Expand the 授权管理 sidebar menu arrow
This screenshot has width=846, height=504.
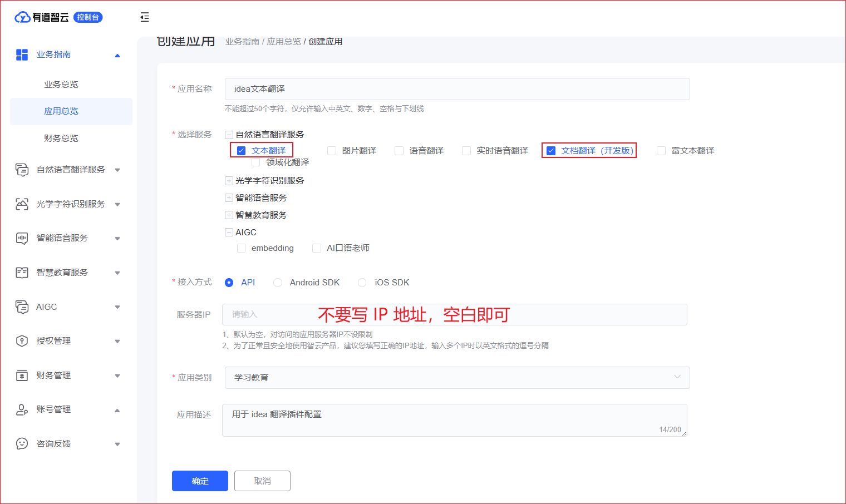(117, 342)
